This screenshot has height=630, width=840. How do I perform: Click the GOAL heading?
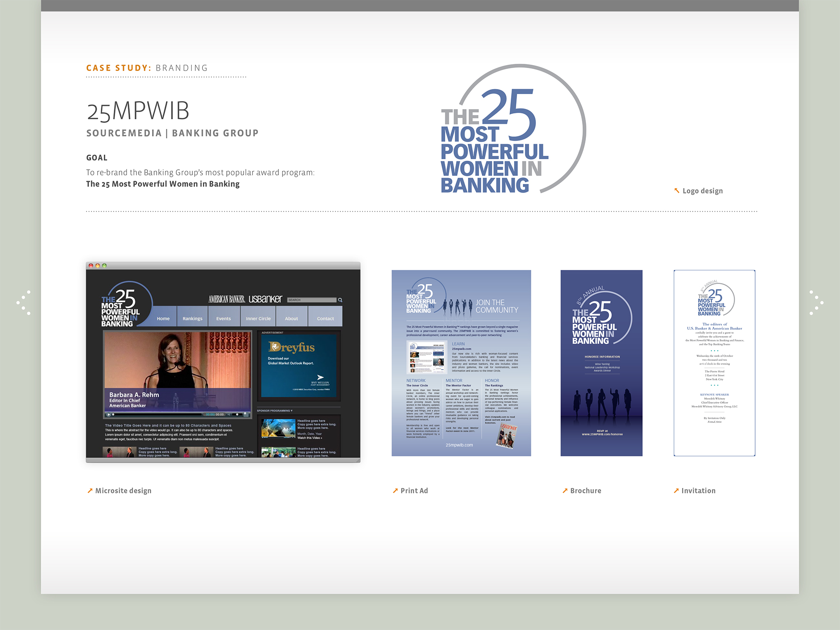coord(97,158)
